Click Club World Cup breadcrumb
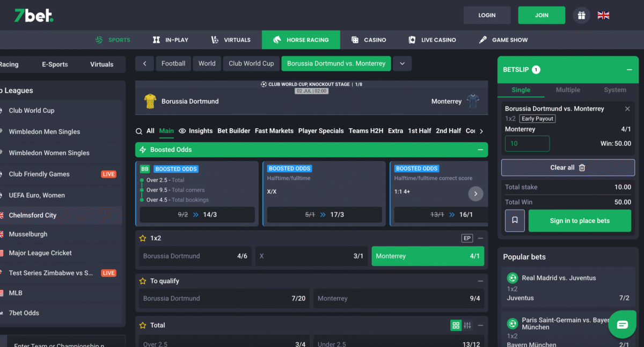 (251, 63)
